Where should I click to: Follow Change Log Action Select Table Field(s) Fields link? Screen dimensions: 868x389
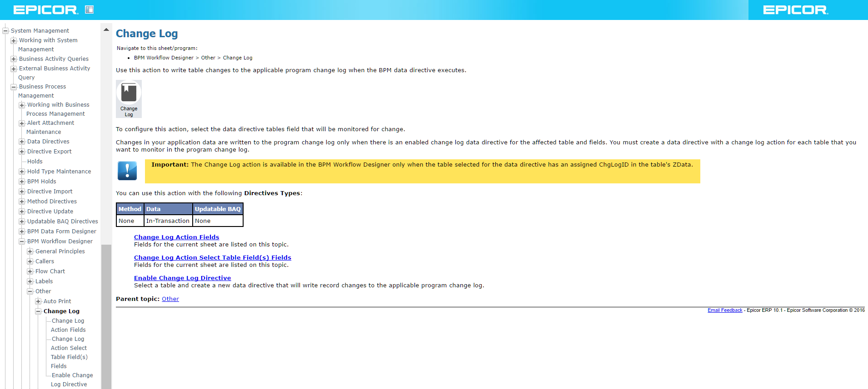point(213,258)
